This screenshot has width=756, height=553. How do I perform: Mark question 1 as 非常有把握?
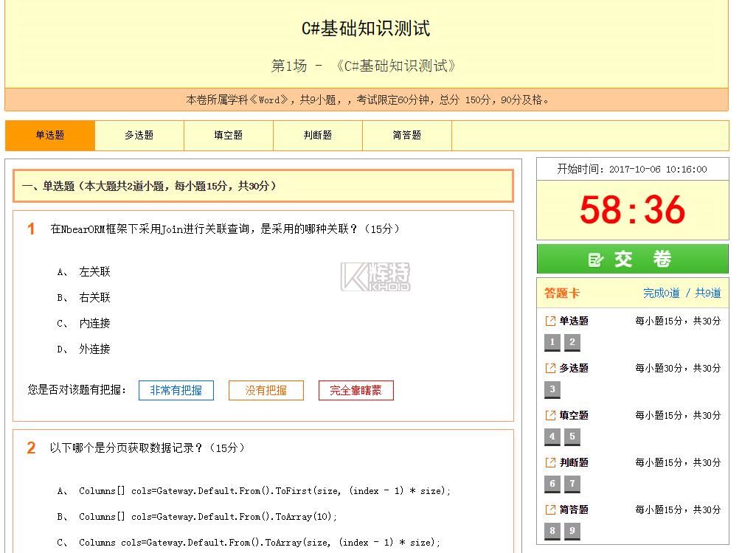tap(176, 391)
